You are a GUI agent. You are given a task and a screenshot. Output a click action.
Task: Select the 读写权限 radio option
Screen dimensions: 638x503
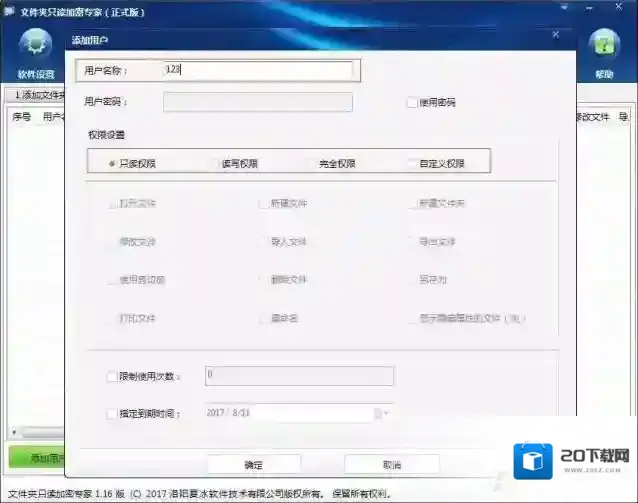(x=215, y=164)
